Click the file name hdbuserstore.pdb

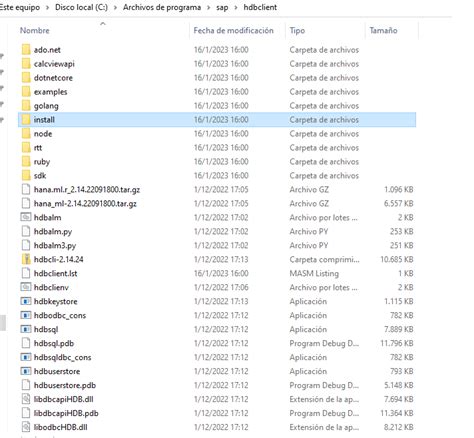[x=65, y=385]
